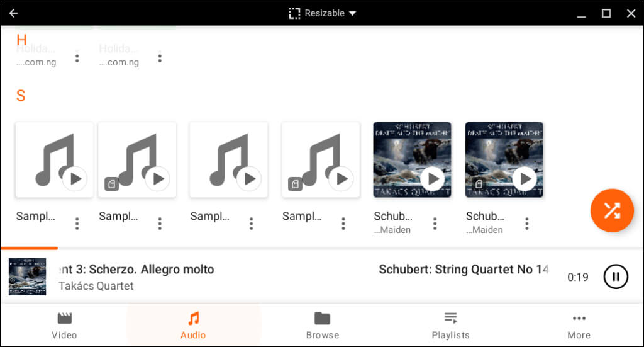Expand the Resizable window mode dropdown
This screenshot has width=644, height=347.
(x=323, y=13)
